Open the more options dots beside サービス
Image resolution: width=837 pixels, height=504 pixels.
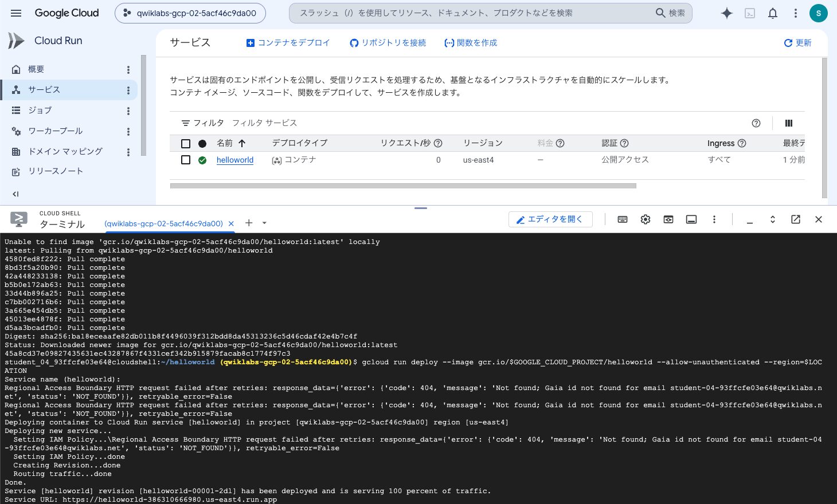(x=128, y=90)
